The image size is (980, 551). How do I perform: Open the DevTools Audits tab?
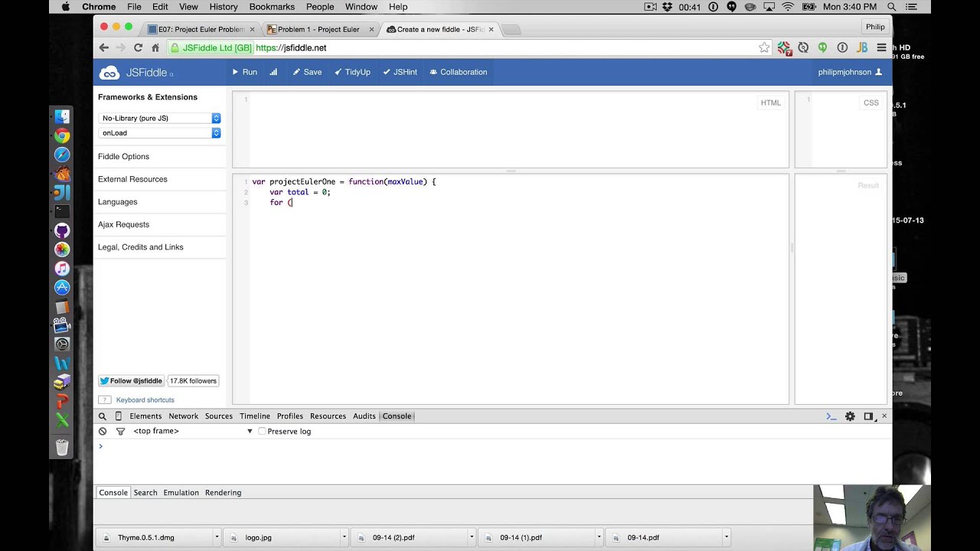pyautogui.click(x=364, y=416)
